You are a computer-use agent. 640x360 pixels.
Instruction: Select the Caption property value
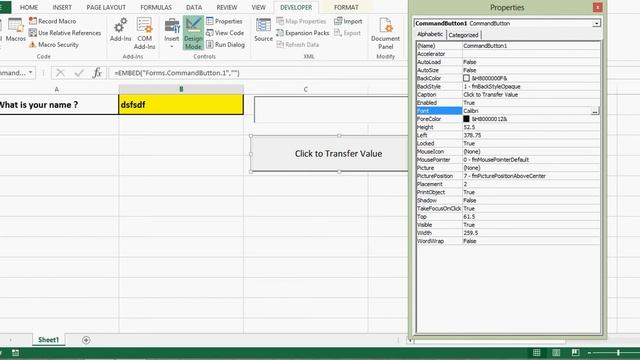531,94
